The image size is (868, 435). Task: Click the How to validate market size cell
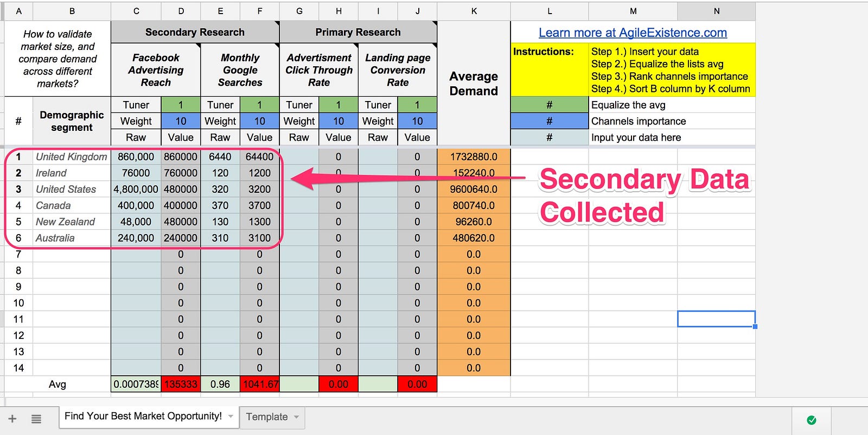pos(58,59)
